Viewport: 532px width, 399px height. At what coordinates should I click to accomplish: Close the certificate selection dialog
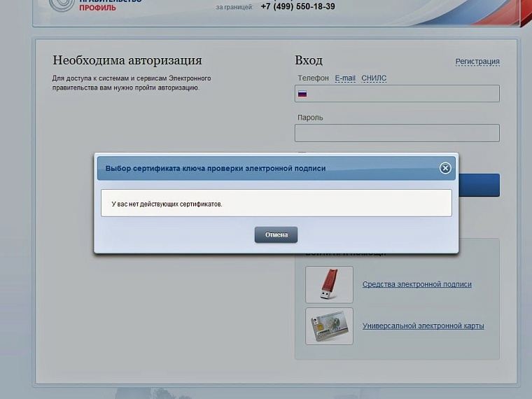(x=444, y=168)
